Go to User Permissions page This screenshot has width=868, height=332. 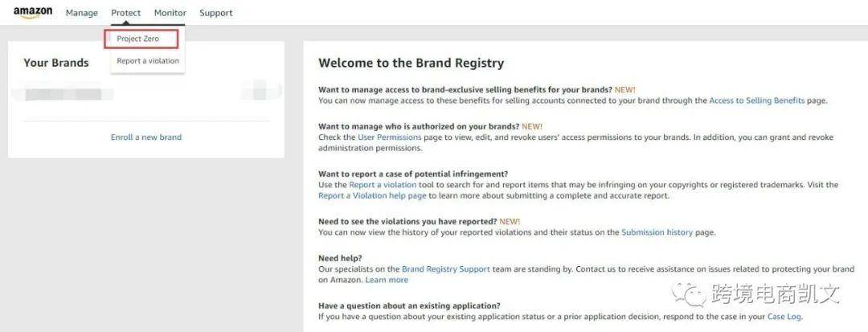[x=390, y=137]
